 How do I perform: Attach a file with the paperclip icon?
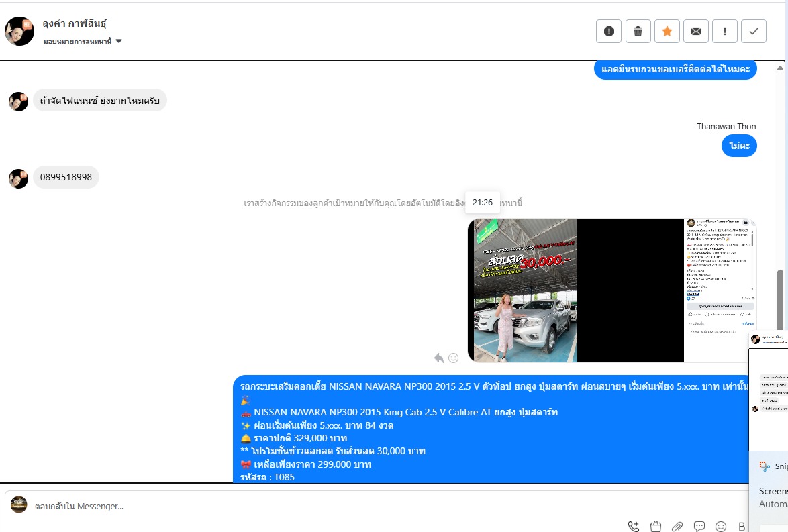(677, 526)
